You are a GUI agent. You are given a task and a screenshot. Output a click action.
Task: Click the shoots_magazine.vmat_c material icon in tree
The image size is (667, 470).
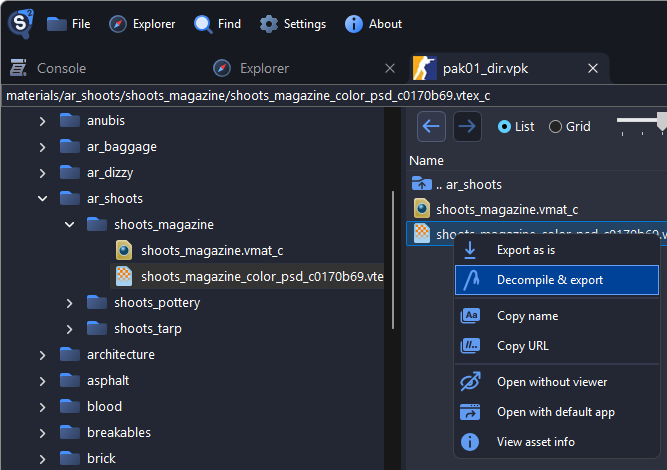124,250
